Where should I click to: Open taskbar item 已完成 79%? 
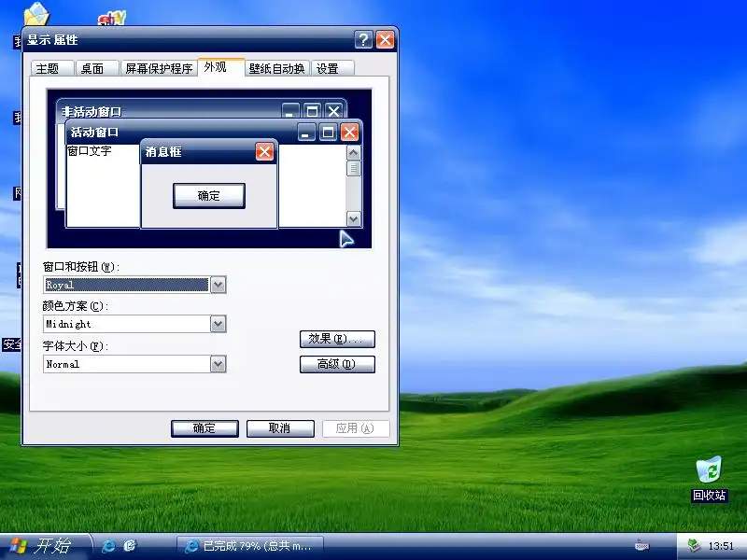click(250, 546)
